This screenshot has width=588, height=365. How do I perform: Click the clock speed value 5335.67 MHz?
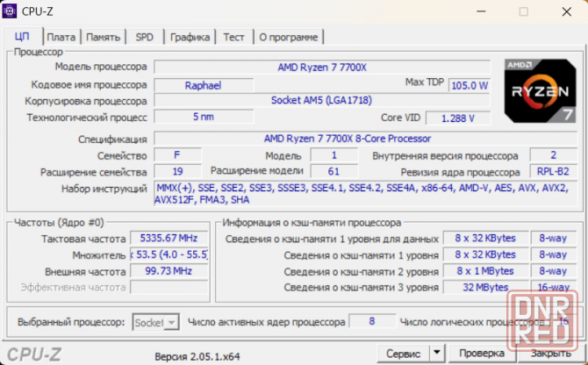tap(169, 239)
